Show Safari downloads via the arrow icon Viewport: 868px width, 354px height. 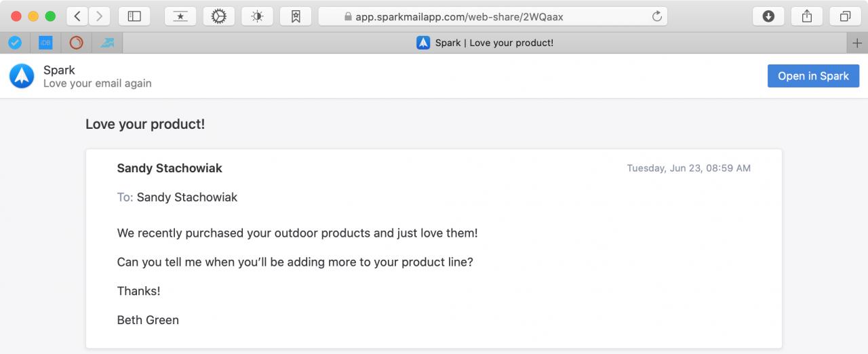pos(768,16)
